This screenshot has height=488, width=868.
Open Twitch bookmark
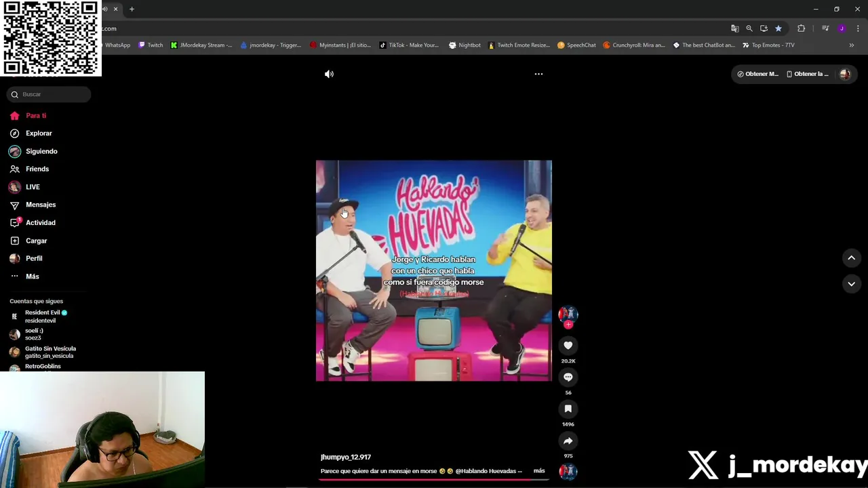151,45
